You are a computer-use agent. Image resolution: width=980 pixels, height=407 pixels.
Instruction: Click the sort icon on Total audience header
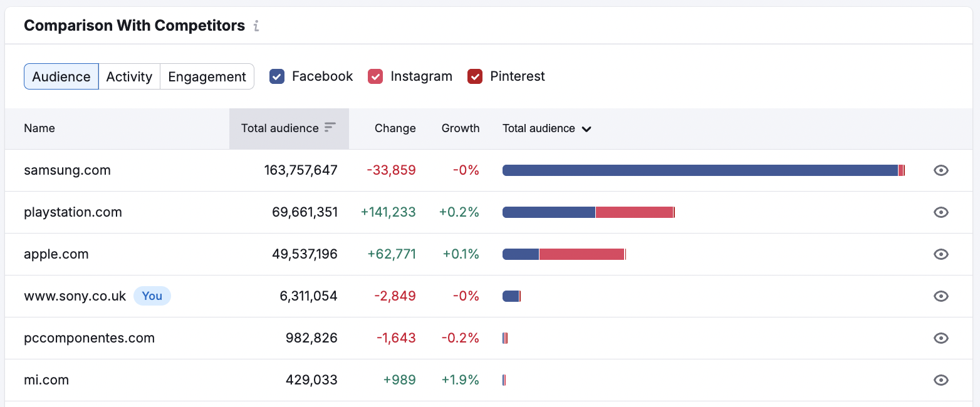tap(329, 128)
